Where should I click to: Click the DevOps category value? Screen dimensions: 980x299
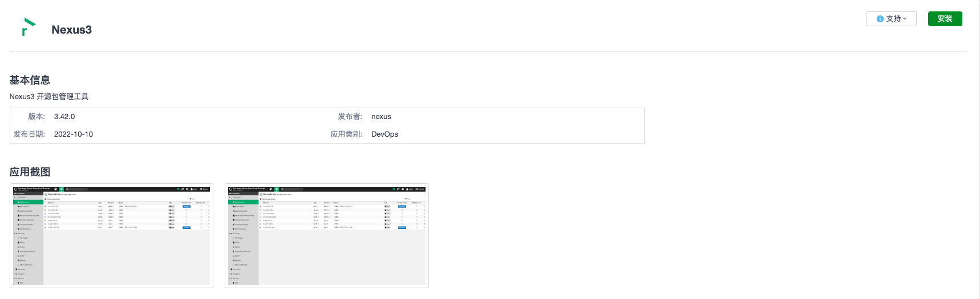tap(384, 134)
